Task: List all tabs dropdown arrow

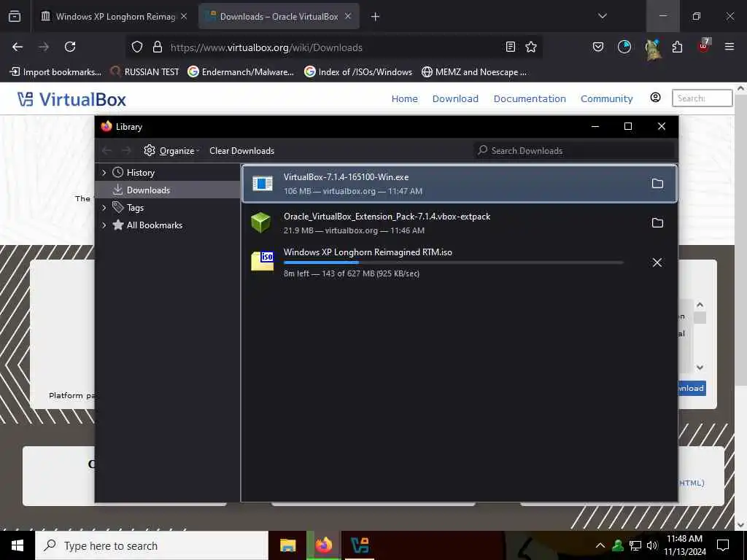Action: [x=602, y=16]
